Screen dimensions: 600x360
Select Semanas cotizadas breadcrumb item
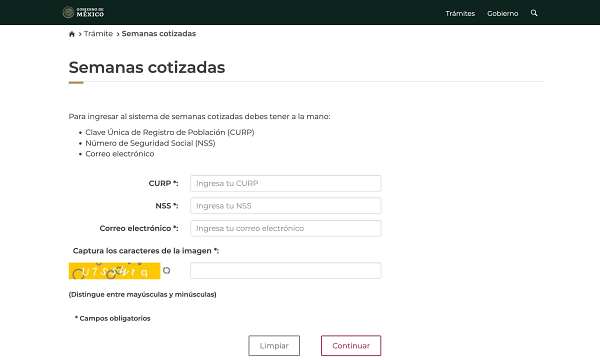pos(159,34)
